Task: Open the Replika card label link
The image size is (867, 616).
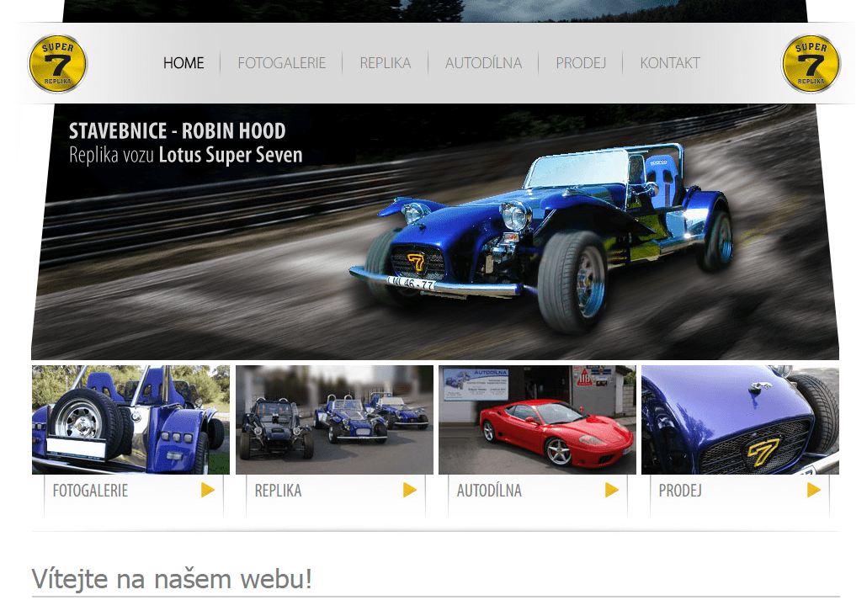Action: pyautogui.click(x=278, y=491)
